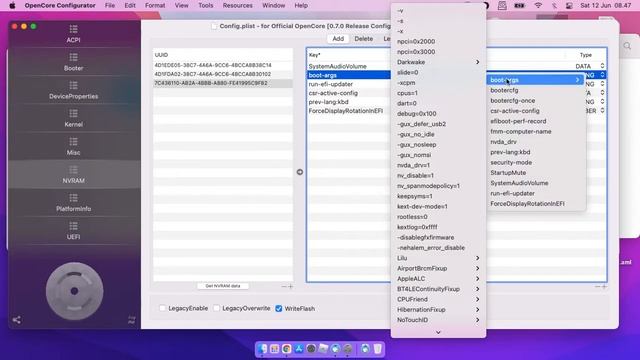Select UUID row ending in 48CCA8B30102

tap(223, 74)
